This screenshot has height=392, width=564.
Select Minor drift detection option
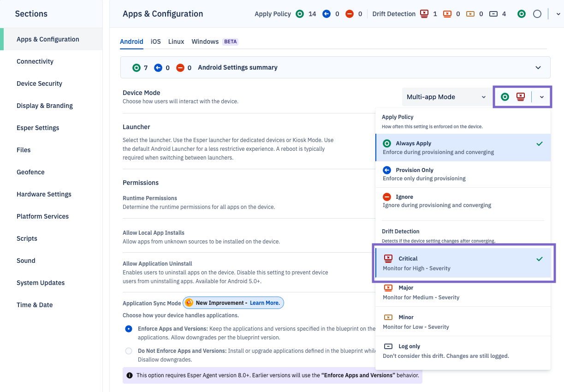pyautogui.click(x=463, y=322)
